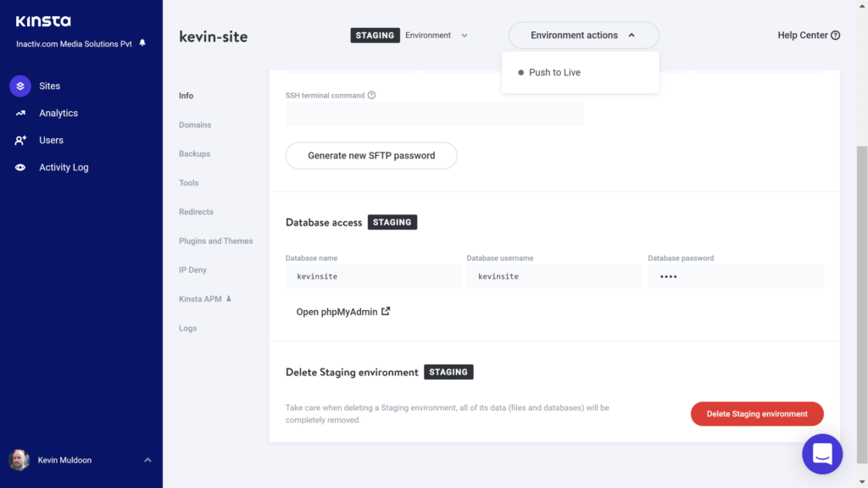Click Inactiv.com Media Solutions Pvt company name
This screenshot has width=868, height=488.
coord(75,44)
